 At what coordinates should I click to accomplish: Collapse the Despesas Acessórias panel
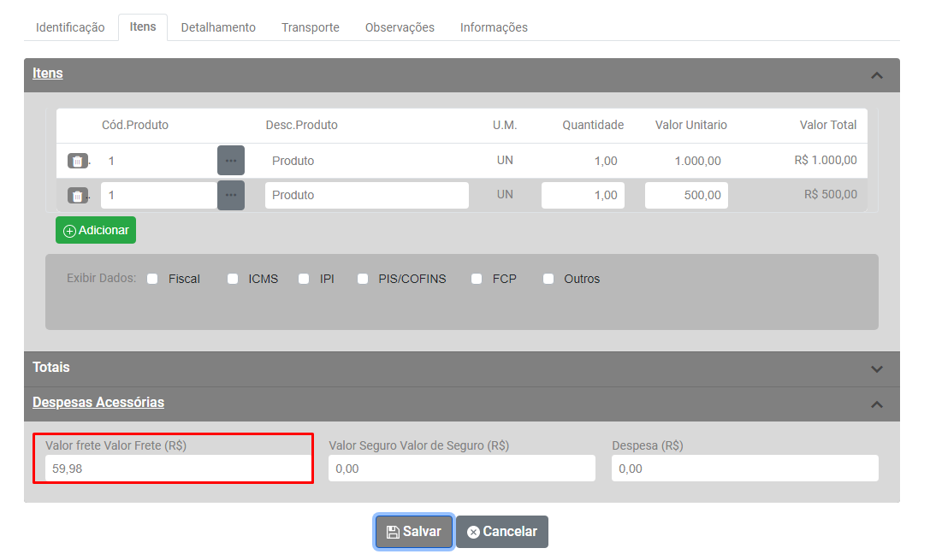[x=876, y=404]
